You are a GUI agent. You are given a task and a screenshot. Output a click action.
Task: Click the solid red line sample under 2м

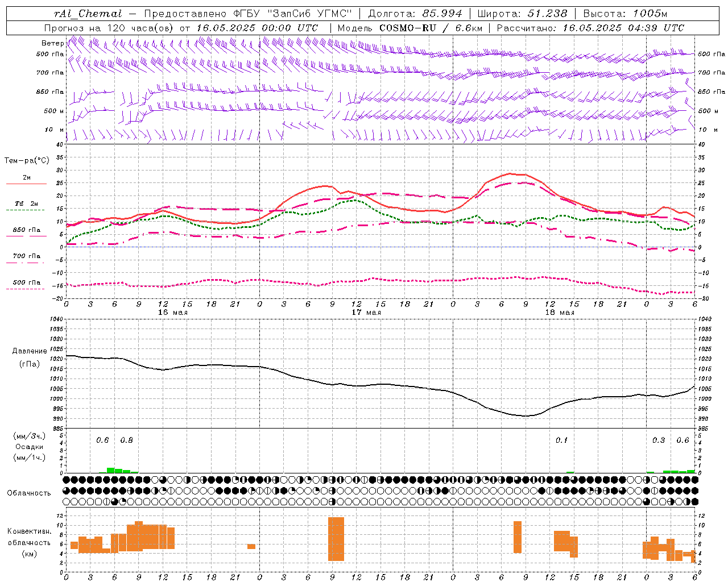pyautogui.click(x=26, y=184)
